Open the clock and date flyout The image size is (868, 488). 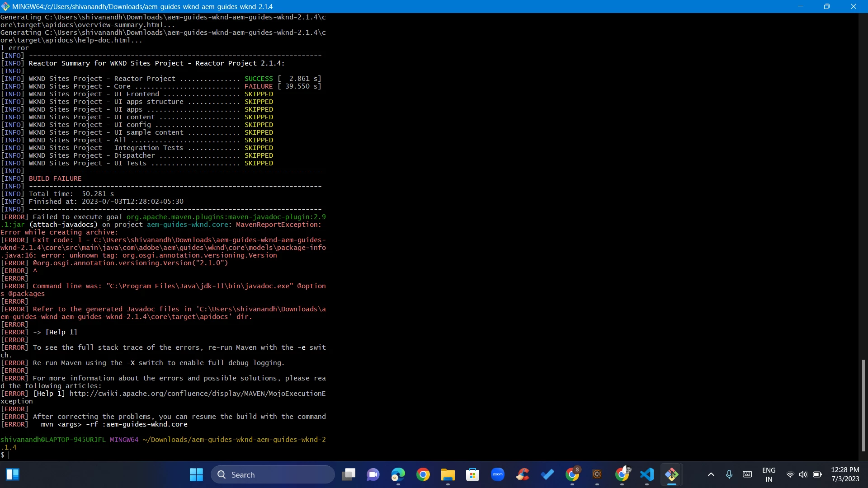coord(845,474)
